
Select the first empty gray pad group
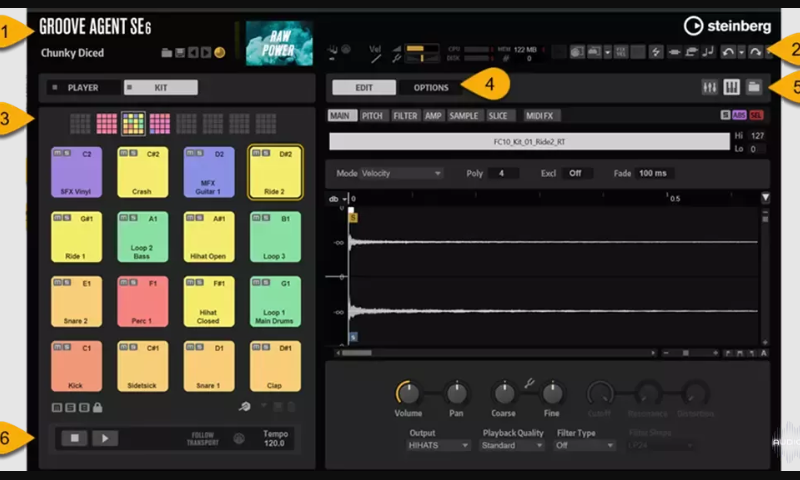pyautogui.click(x=80, y=123)
